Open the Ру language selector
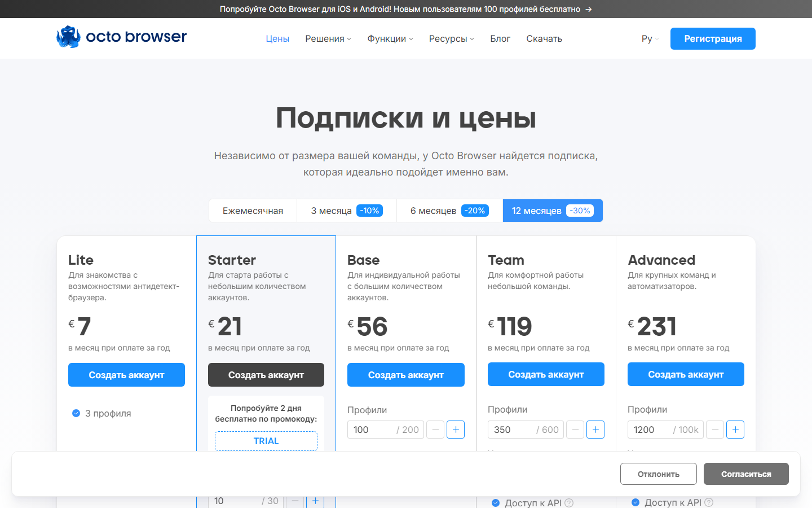Screen dimensions: 812x508 (650, 38)
